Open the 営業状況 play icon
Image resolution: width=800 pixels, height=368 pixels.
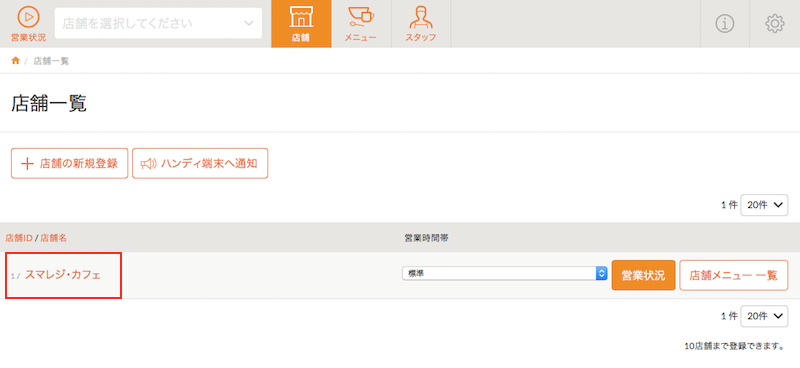click(x=28, y=23)
